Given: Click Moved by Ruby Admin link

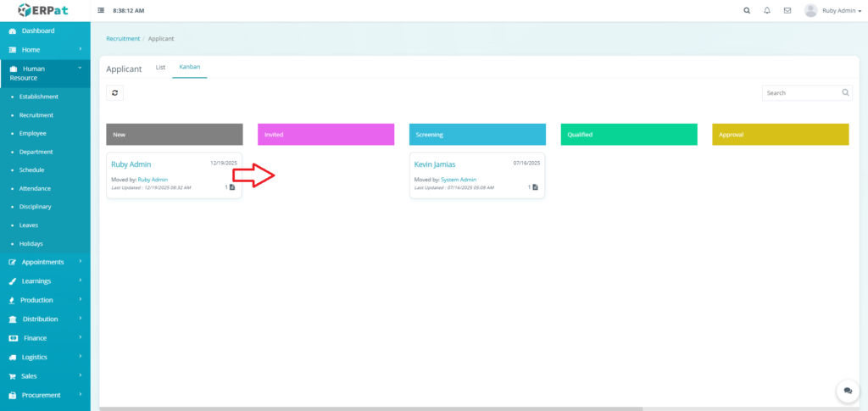Looking at the screenshot, I should click(153, 180).
